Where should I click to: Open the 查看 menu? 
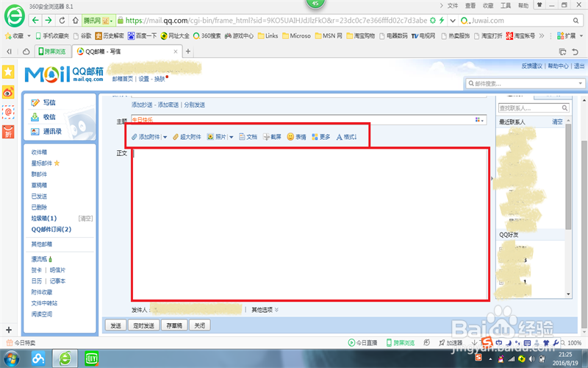(470, 6)
